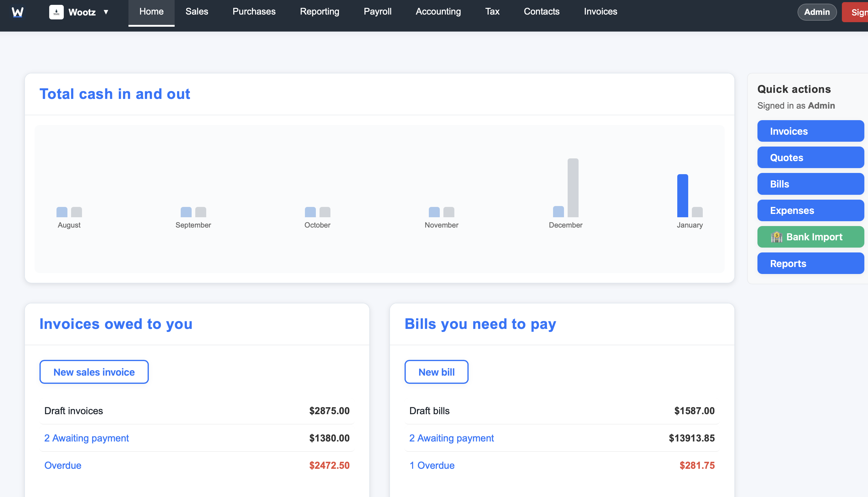The width and height of the screenshot is (868, 497).
Task: Click the W logo in the top-left corner
Action: 17,12
